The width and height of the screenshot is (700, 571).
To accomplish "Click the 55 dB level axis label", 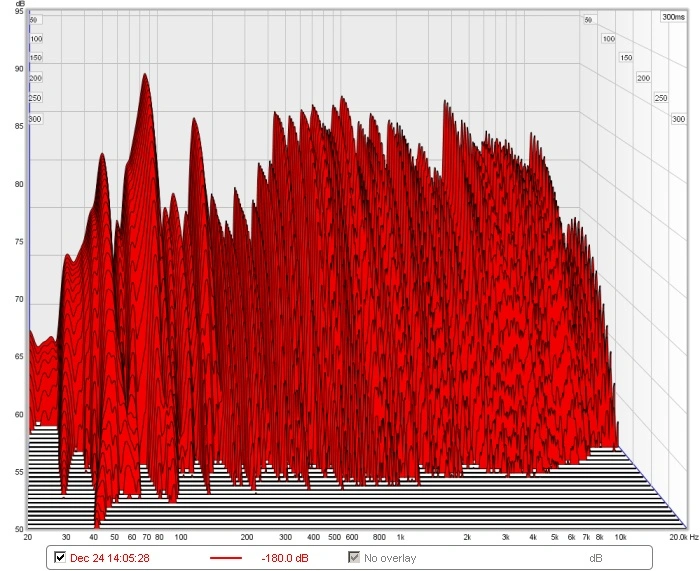I will [x=19, y=471].
